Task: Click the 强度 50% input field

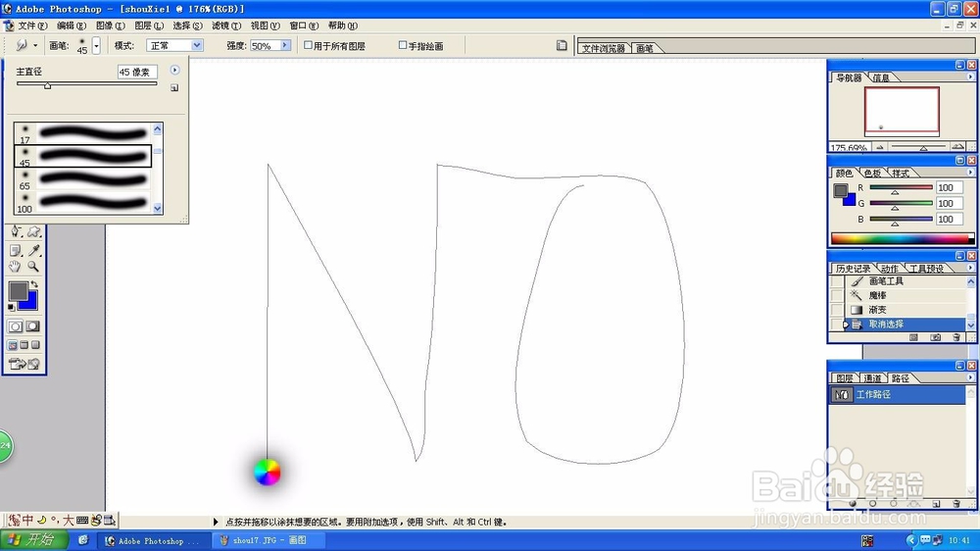Action: coord(265,46)
